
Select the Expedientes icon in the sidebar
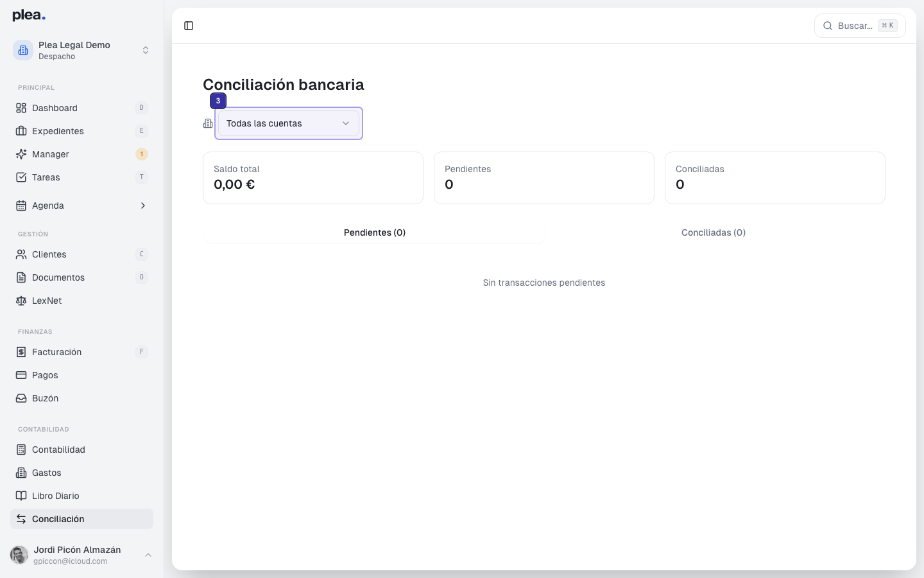tap(20, 131)
